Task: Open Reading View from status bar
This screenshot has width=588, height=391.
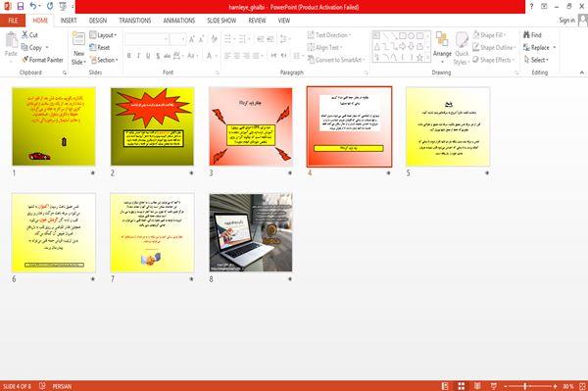Action: [x=477, y=386]
